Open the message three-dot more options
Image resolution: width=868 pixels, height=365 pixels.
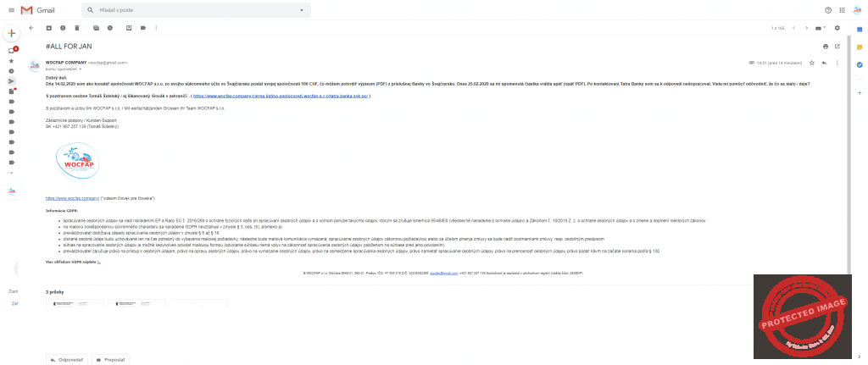837,63
